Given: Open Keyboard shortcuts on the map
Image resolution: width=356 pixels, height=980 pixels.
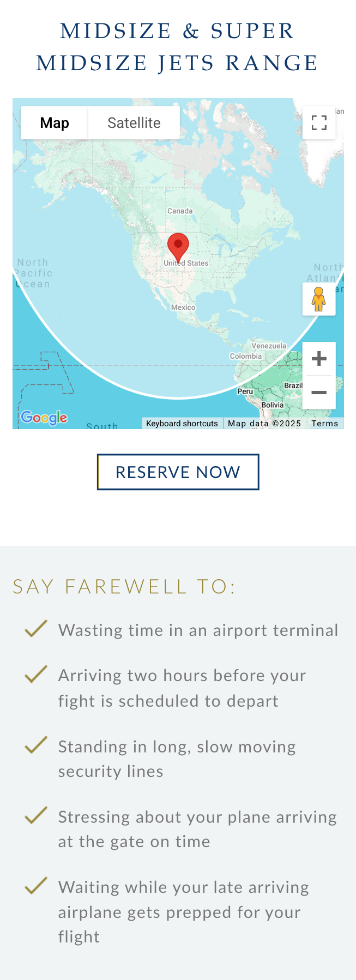Looking at the screenshot, I should tap(182, 424).
